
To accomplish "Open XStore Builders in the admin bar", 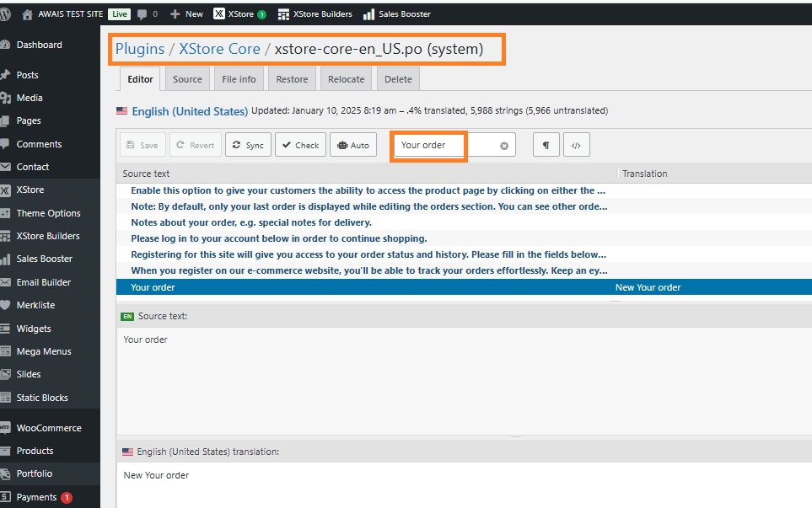I will [x=315, y=14].
